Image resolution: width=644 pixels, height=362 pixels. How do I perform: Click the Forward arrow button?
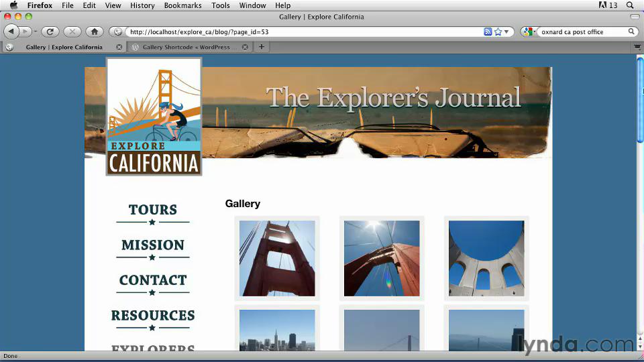pos(25,32)
